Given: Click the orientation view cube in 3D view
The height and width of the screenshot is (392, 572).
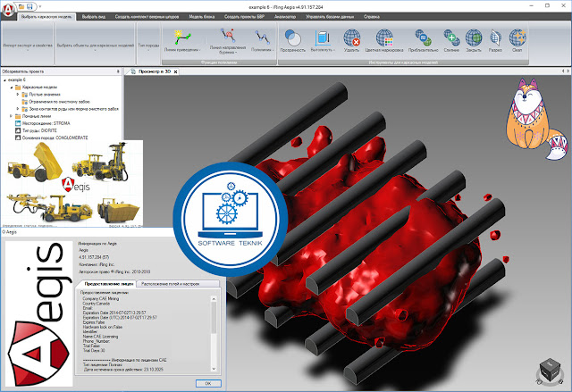Looking at the screenshot, I should [550, 370].
